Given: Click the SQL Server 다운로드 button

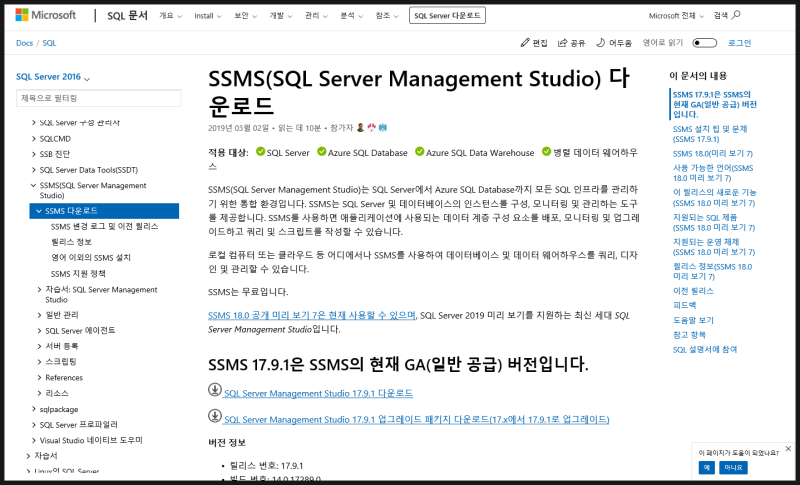Looking at the screenshot, I should [x=447, y=15].
